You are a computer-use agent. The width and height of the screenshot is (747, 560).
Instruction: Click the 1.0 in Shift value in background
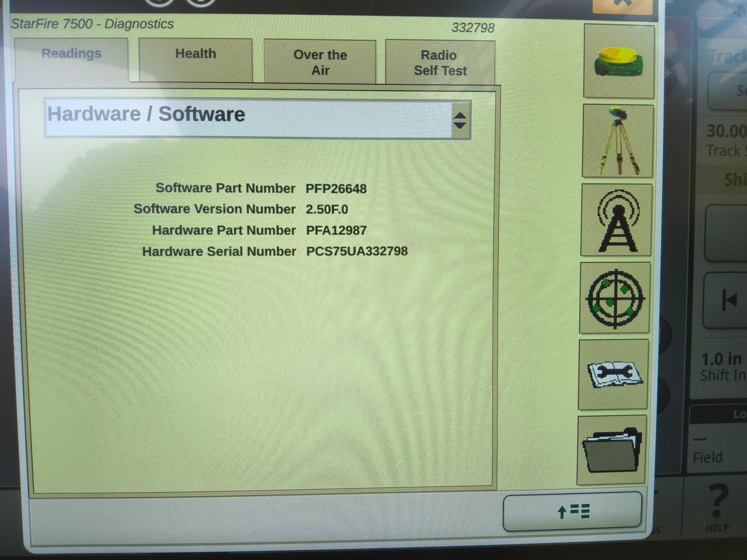[722, 359]
